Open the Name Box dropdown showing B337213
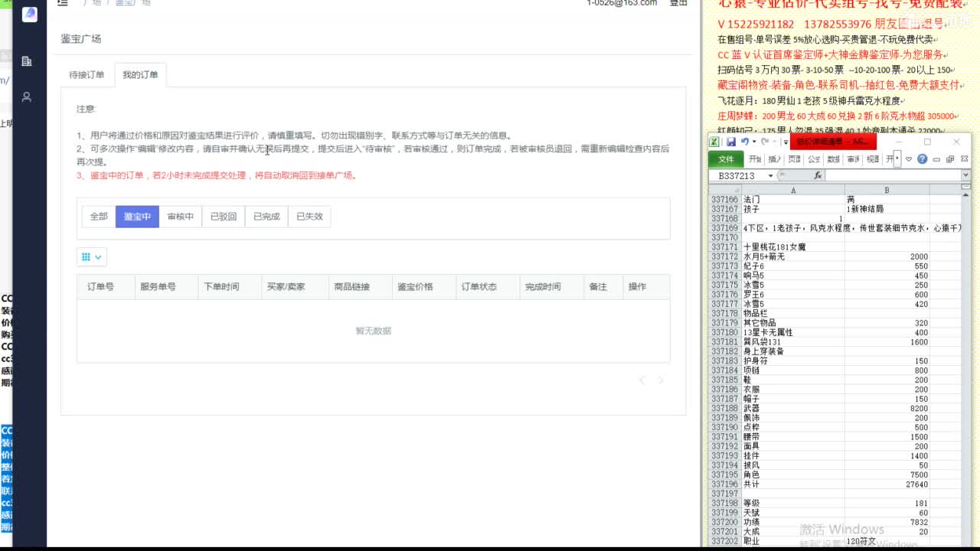 [769, 175]
